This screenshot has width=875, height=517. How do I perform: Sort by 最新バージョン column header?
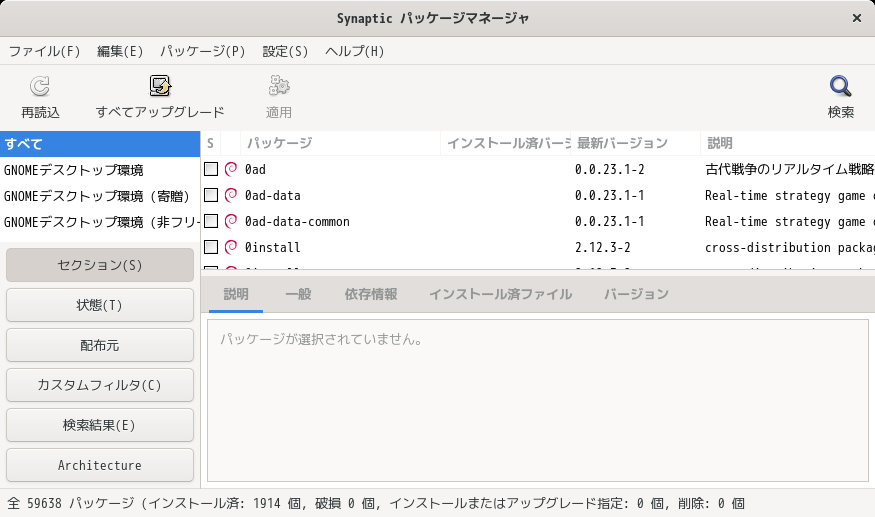click(x=635, y=143)
